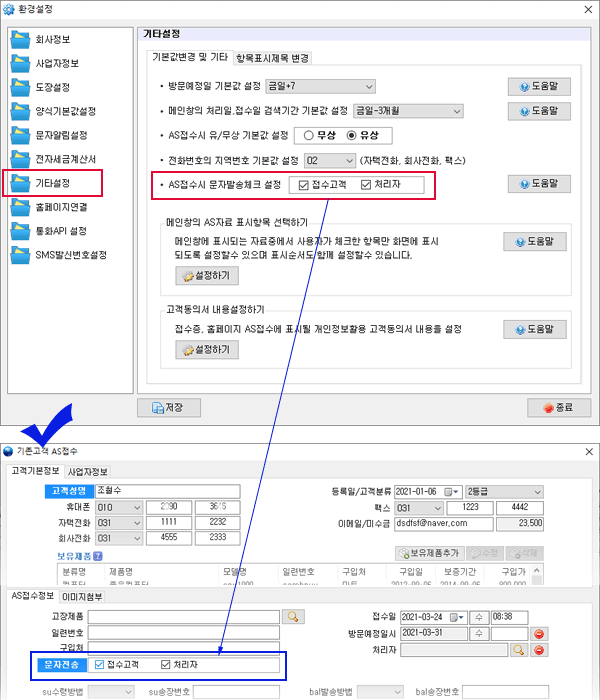The width and height of the screenshot is (600, 700).
Task: Switch to 사업자정보 tab in AS접수 window
Action: coord(88,472)
